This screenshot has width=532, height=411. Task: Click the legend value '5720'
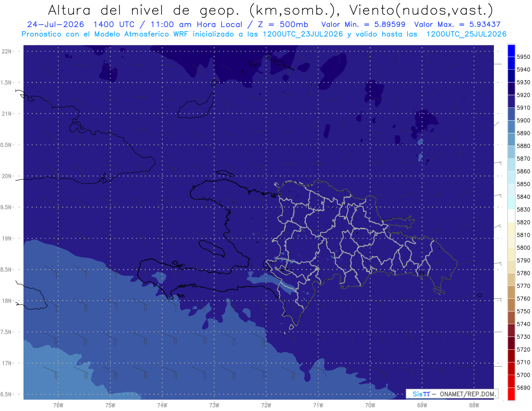(x=523, y=349)
